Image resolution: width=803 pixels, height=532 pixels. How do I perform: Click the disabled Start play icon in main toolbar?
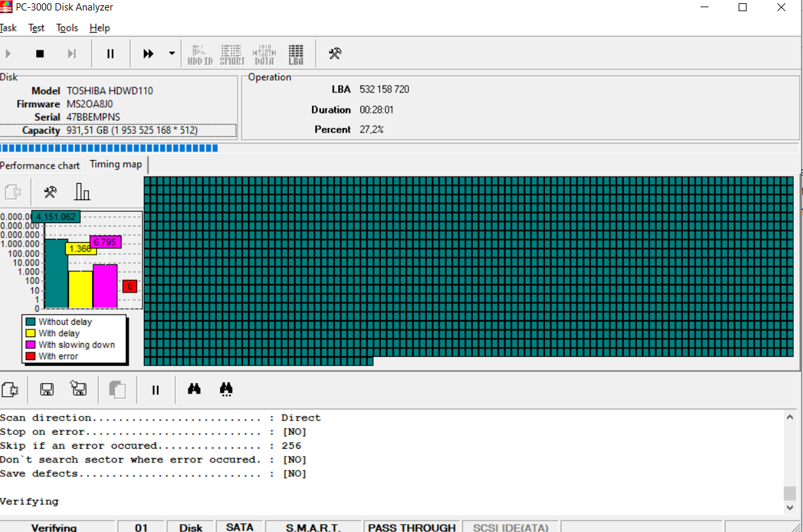click(9, 54)
